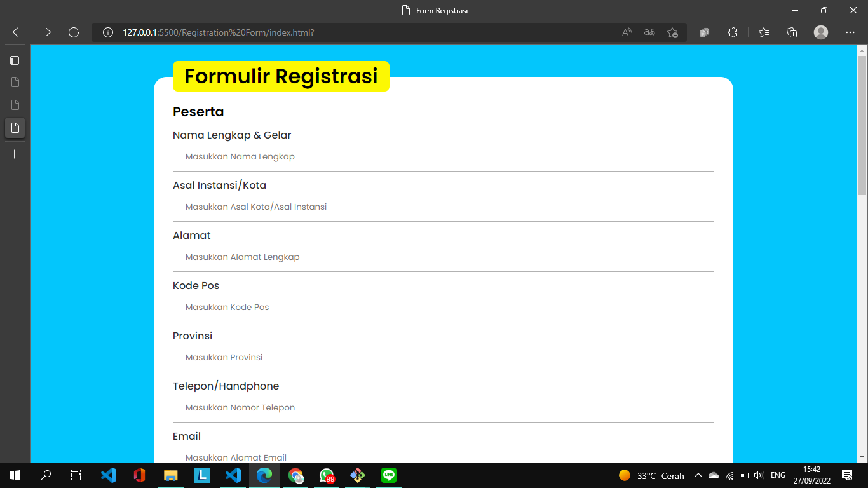This screenshot has height=488, width=868.
Task: Open File Explorer from the taskbar
Action: 171,475
